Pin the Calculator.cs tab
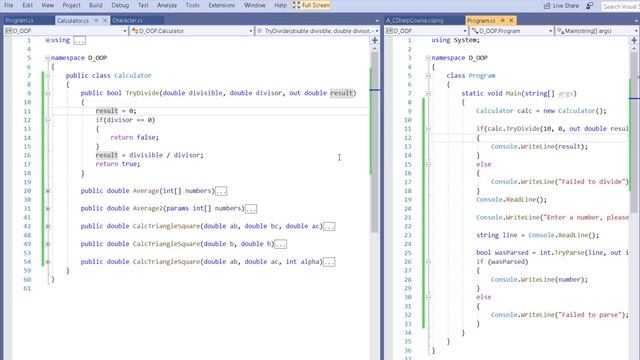Image resolution: width=640 pixels, height=360 pixels. tap(96, 20)
